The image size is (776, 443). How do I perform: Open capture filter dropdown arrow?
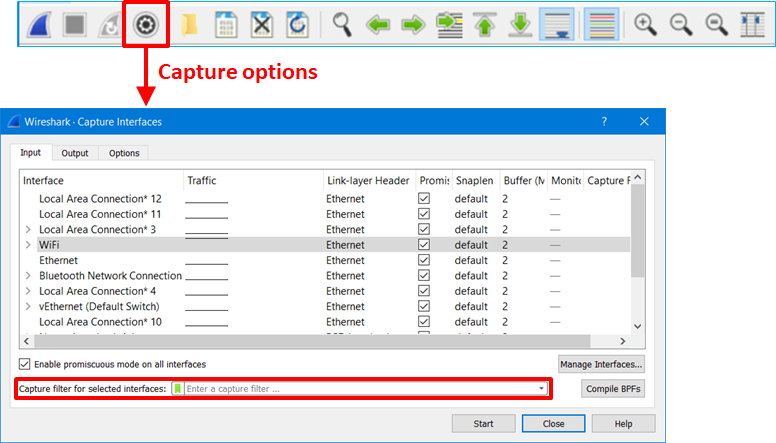pos(541,389)
